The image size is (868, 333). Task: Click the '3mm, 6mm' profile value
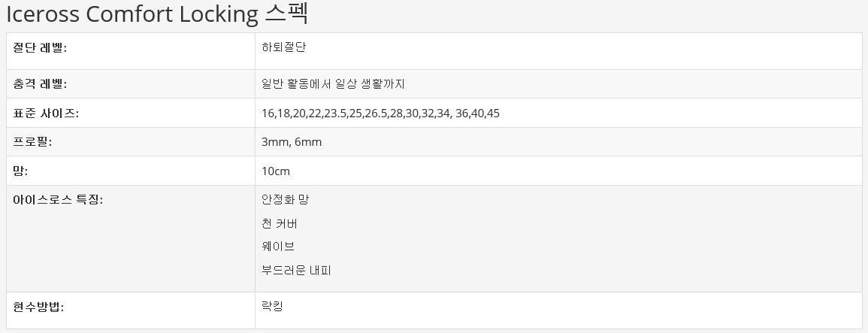[292, 142]
